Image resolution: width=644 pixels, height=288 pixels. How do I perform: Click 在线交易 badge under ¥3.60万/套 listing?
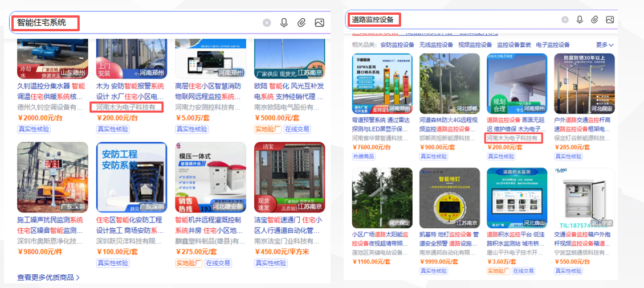coord(524,271)
